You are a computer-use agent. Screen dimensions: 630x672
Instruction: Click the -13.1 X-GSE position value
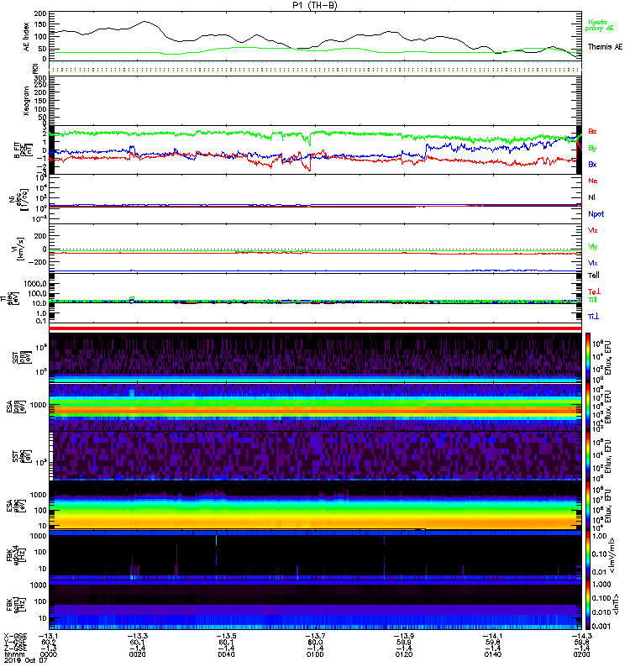coord(48,636)
